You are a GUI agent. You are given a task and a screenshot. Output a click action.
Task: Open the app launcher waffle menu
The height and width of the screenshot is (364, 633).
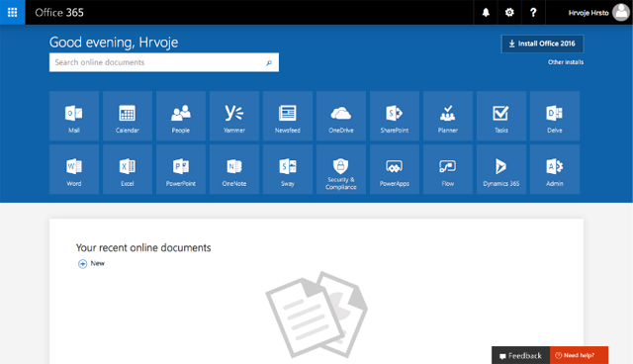[x=13, y=12]
